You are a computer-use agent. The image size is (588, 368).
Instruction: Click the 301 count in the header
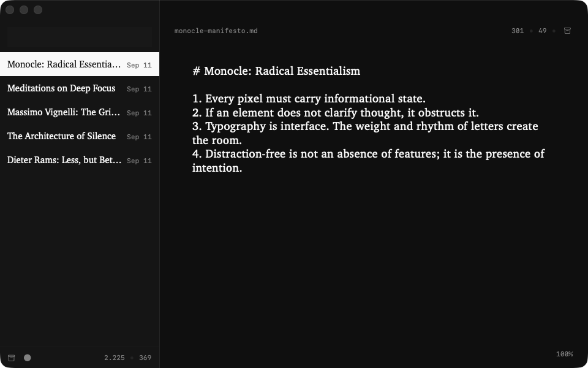pos(518,31)
